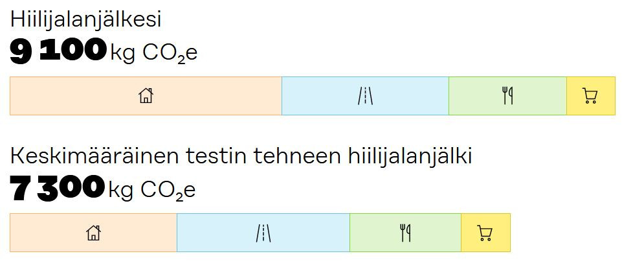Click the shopping cart icon in the 7 300 kg bar
Viewport: 644px width, 267px height.
point(485,233)
